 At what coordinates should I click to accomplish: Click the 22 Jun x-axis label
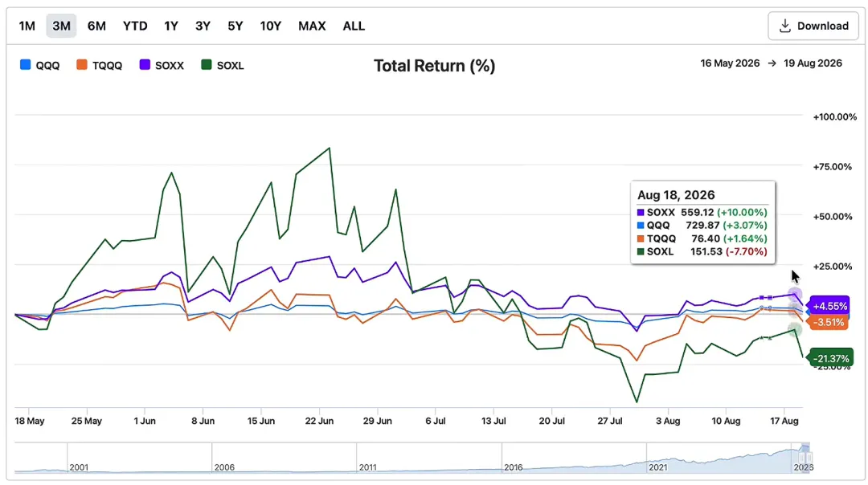319,421
